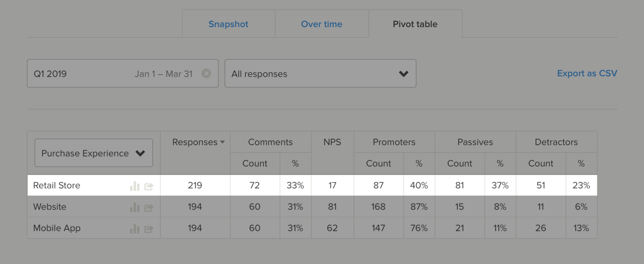Click share icon in Mobile App row
644x264 pixels.
[149, 229]
